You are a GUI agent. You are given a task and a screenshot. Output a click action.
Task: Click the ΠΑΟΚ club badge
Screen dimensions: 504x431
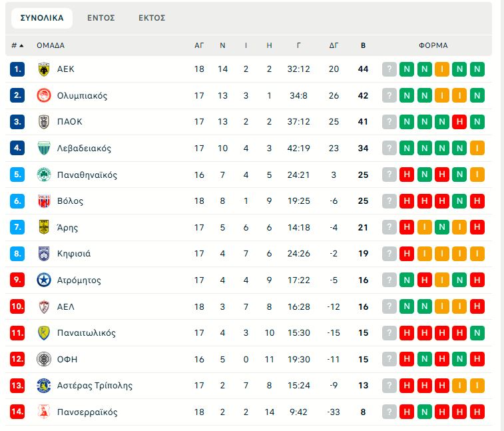click(44, 122)
